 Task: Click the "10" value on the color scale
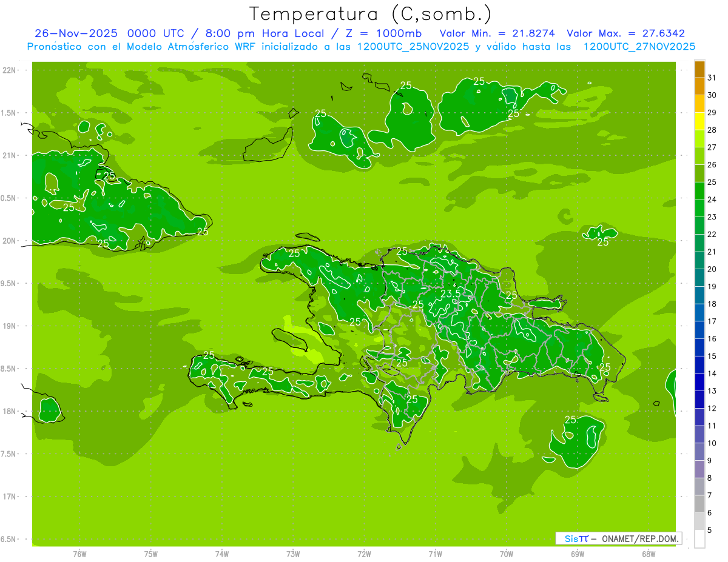(x=712, y=443)
